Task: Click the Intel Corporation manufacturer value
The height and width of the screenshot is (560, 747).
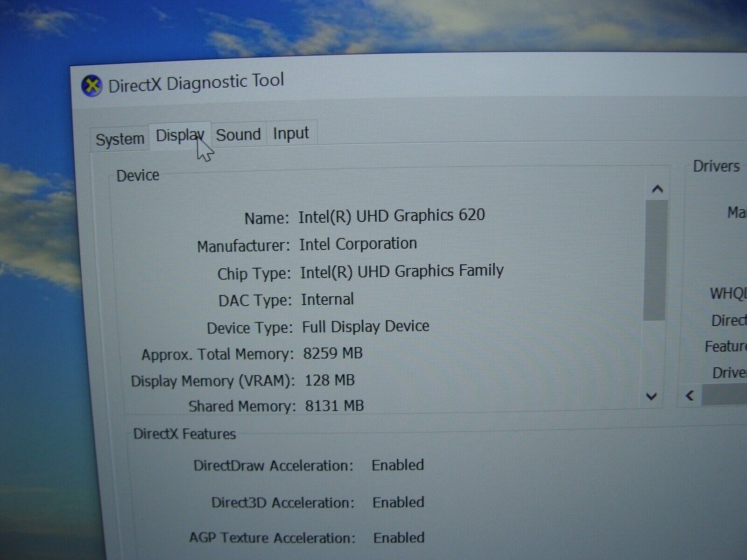Action: pos(358,244)
